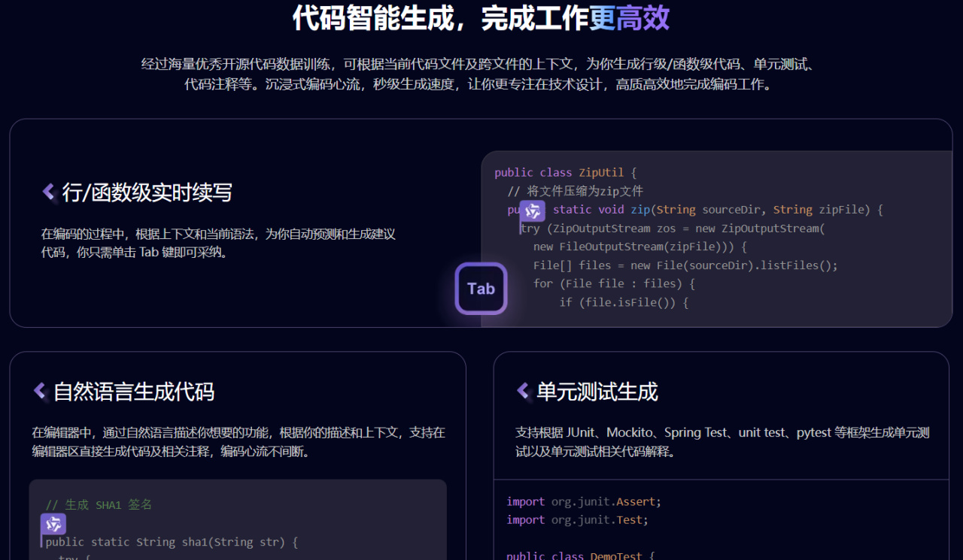963x560 pixels.
Task: Click the line 'if (file.isFile()) {'
Action: point(624,302)
